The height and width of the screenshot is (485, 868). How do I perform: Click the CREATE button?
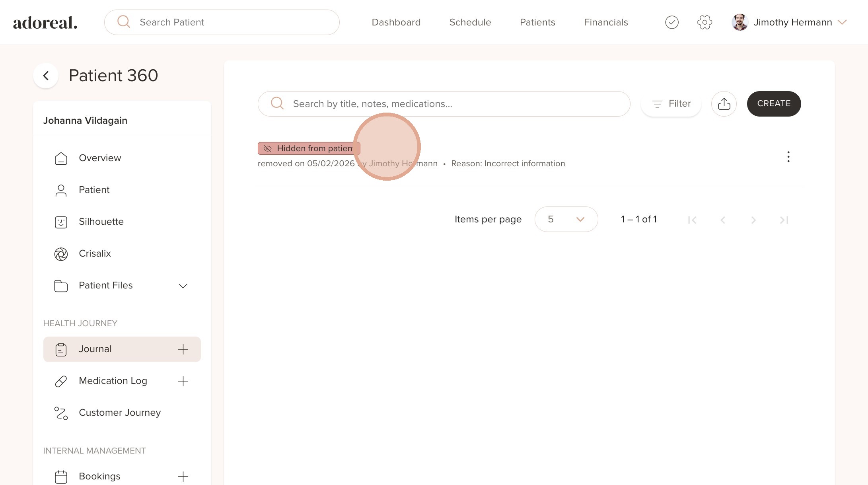[x=773, y=104]
